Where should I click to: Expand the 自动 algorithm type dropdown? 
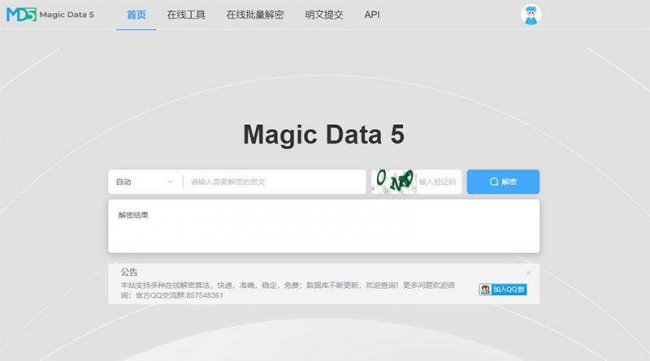145,182
